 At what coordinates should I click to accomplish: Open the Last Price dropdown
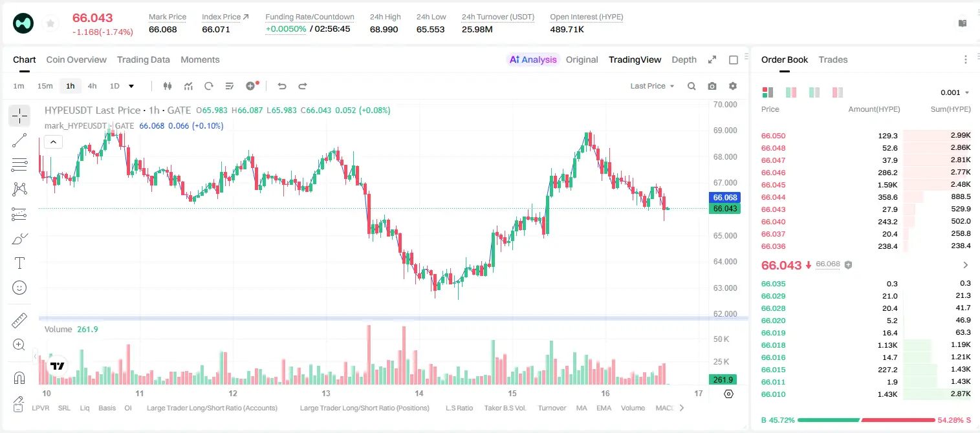point(652,86)
